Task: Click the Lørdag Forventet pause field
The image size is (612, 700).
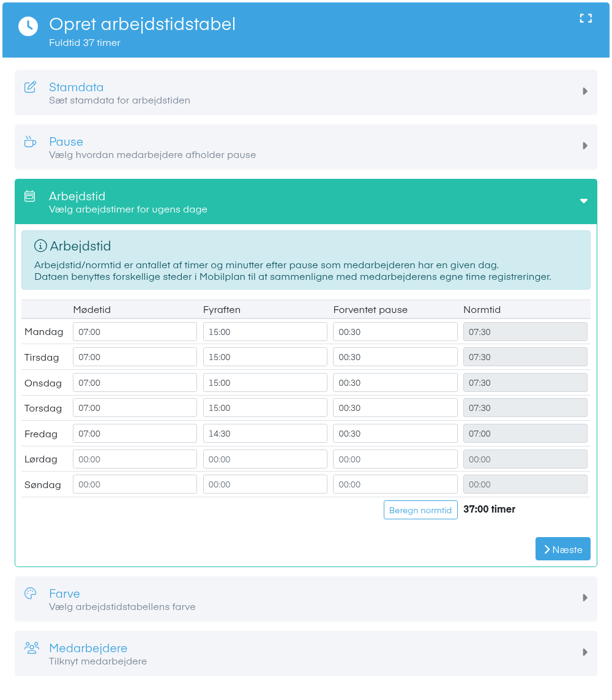Action: tap(395, 459)
